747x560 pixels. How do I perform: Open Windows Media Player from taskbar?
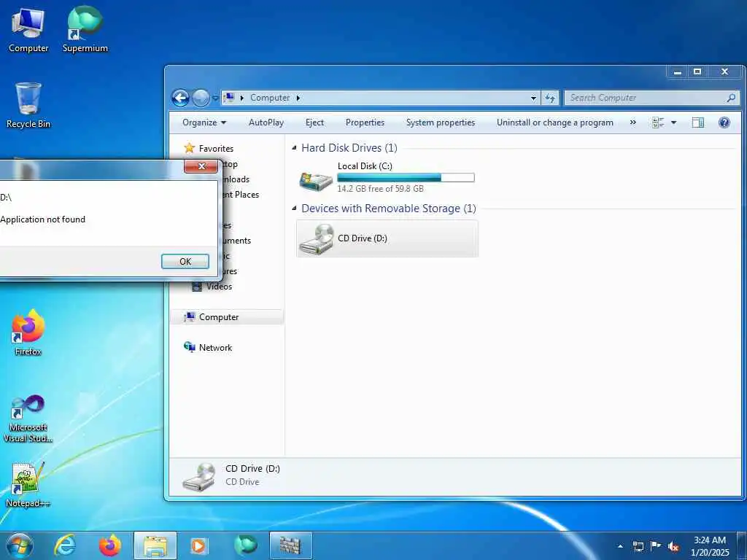(x=198, y=545)
